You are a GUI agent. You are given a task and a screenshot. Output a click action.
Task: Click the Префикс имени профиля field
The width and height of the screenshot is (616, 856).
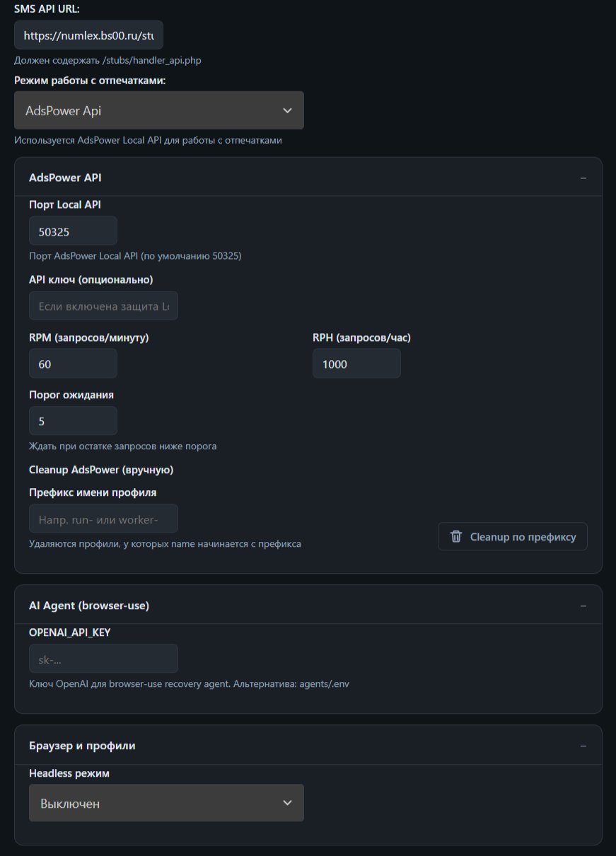point(103,519)
